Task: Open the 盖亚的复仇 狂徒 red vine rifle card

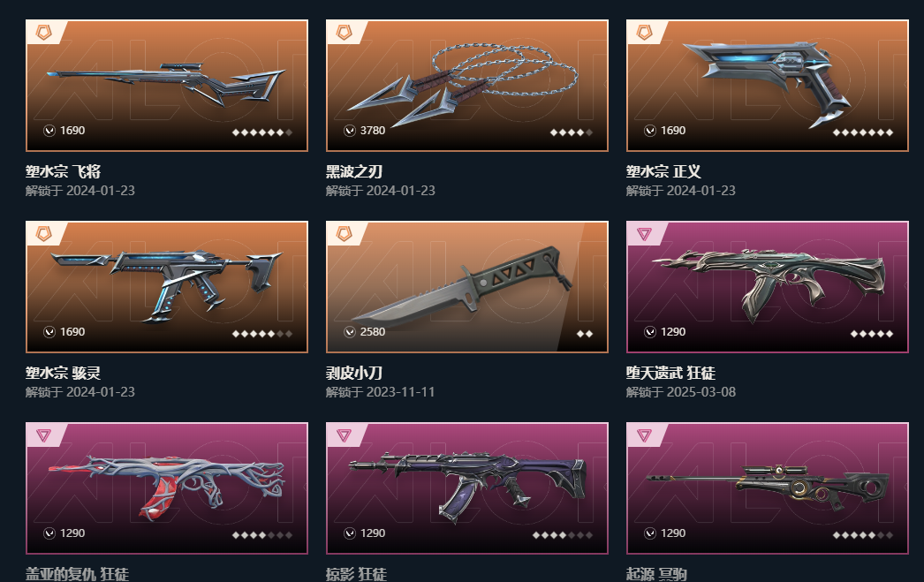Action: [x=167, y=488]
